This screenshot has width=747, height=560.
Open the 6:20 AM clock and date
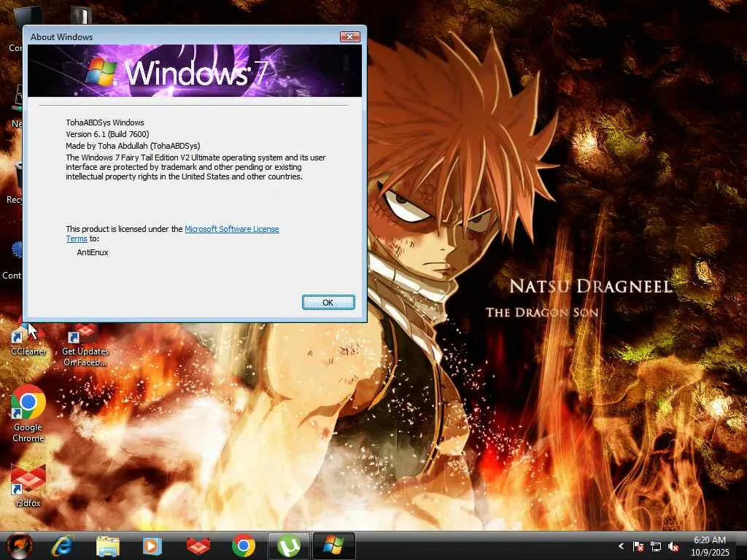[x=710, y=546]
